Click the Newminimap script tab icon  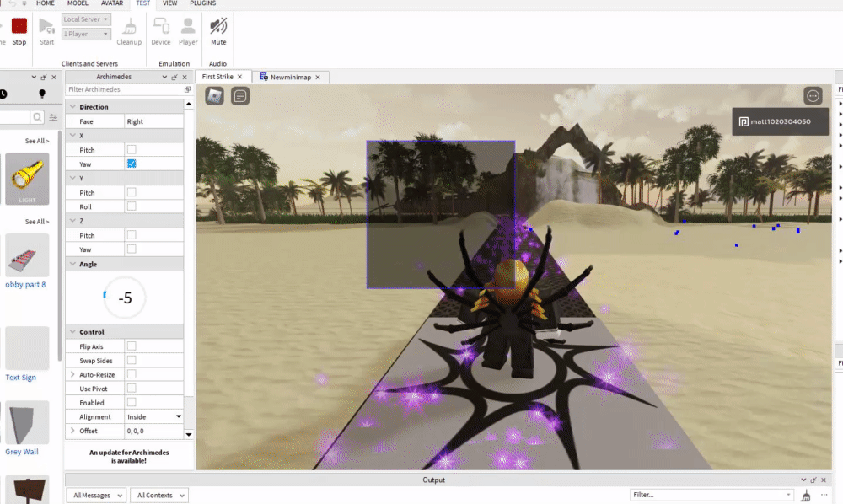click(263, 77)
